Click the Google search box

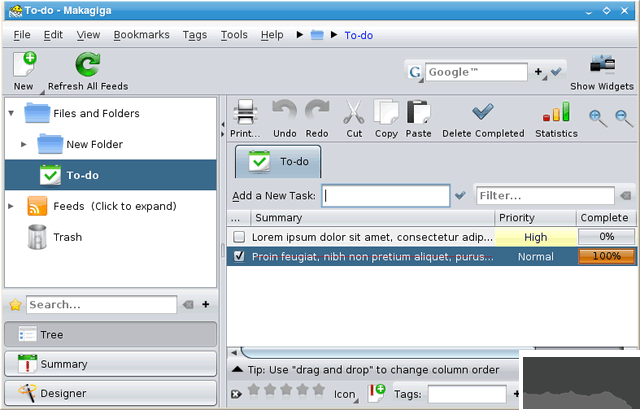click(476, 72)
